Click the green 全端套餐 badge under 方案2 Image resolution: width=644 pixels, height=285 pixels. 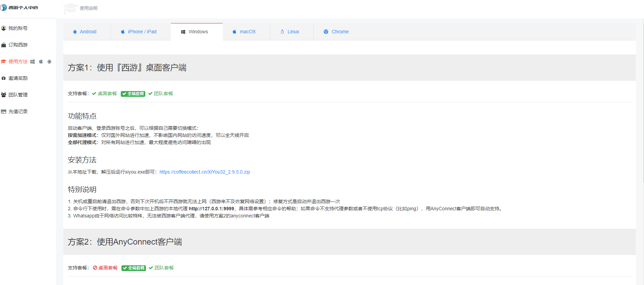pyautogui.click(x=134, y=268)
